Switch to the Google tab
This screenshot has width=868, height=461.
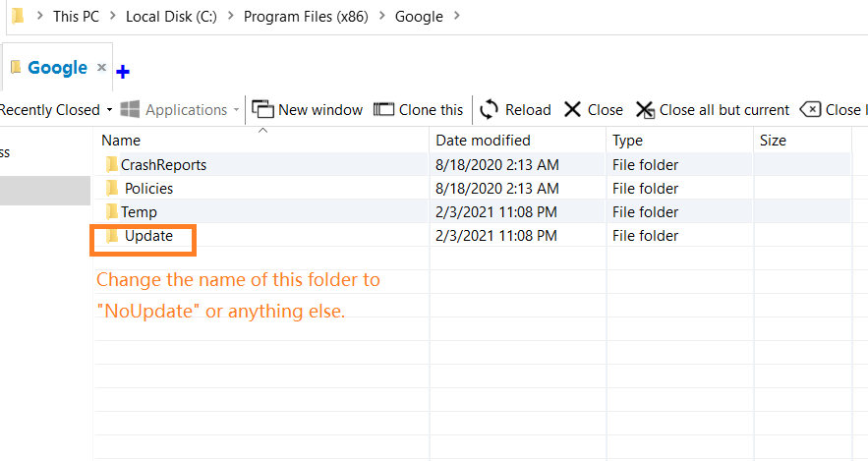click(x=58, y=68)
